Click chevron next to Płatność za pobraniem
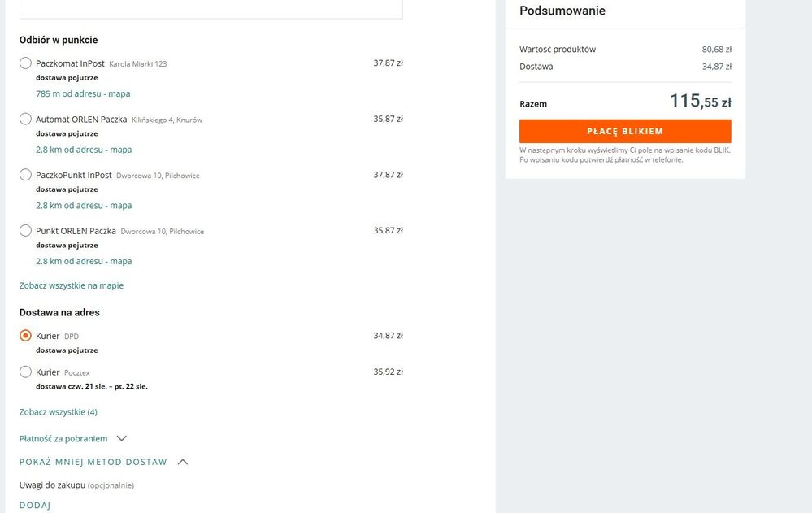 coord(122,439)
